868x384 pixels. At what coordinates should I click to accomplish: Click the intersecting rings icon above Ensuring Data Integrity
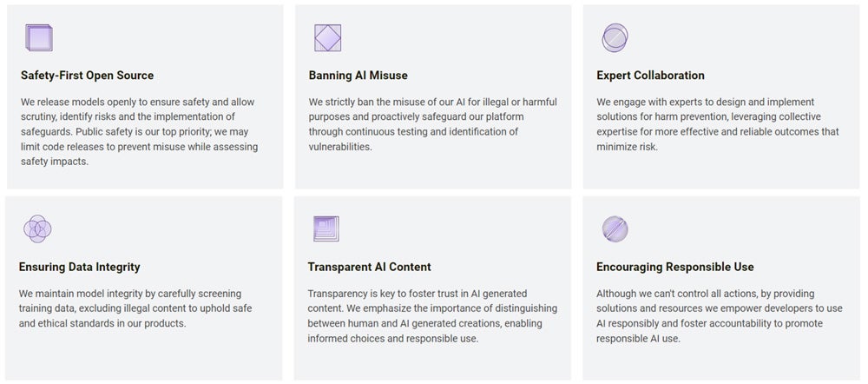point(37,228)
